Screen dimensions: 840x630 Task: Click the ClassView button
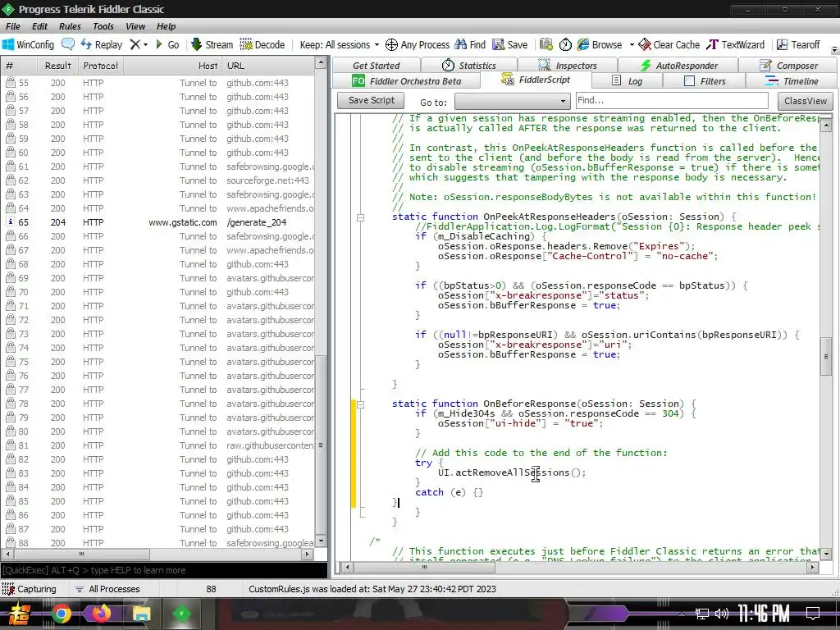pos(806,101)
